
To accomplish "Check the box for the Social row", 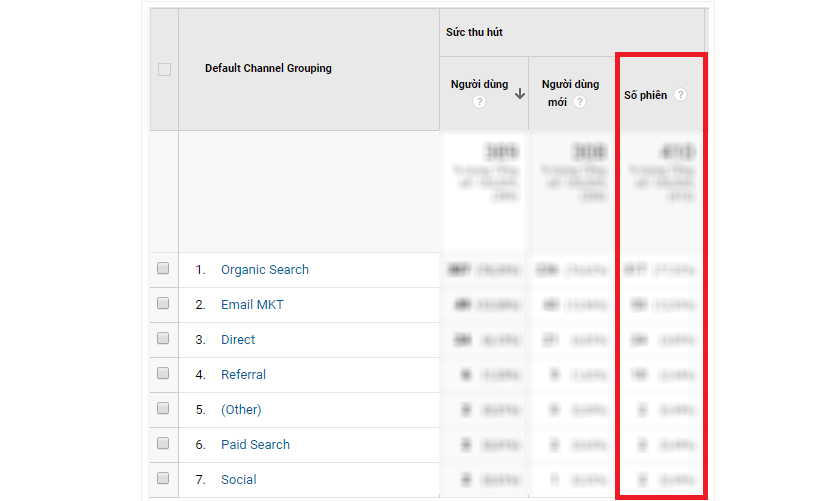I will (x=164, y=479).
